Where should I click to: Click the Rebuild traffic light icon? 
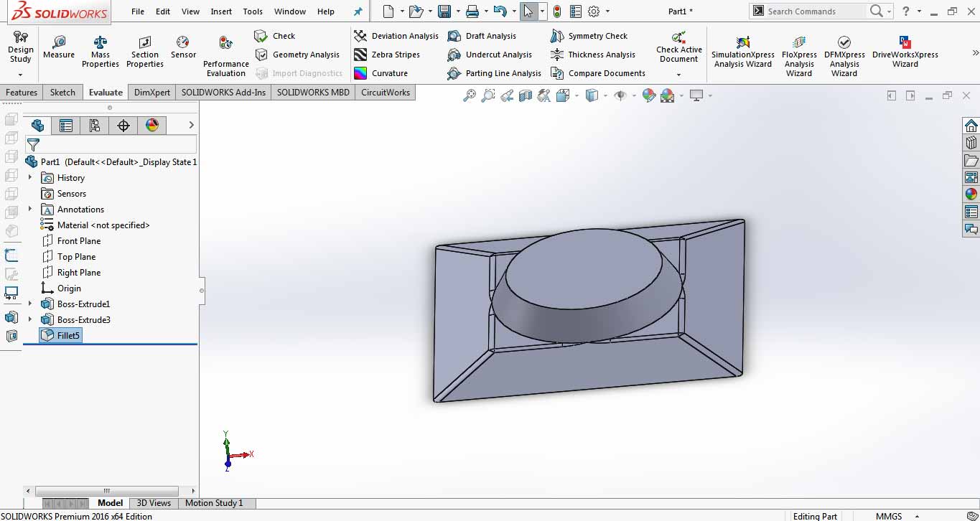click(558, 11)
